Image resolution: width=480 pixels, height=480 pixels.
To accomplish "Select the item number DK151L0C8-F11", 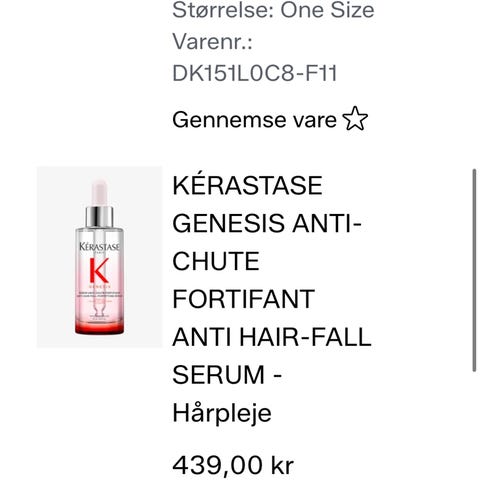I will 255,73.
